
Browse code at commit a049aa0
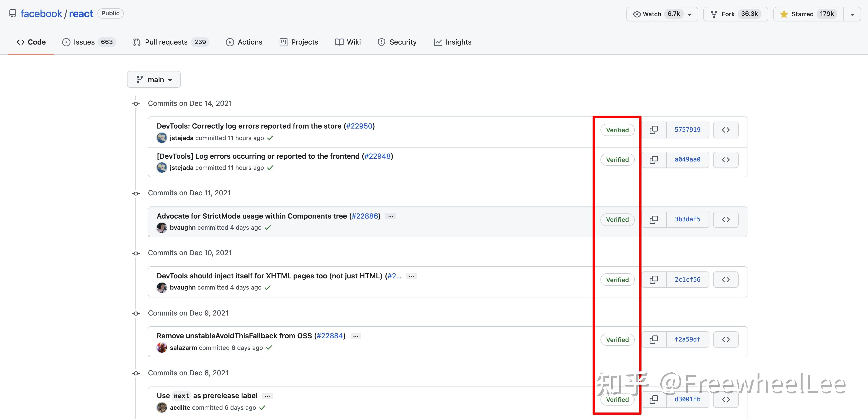[726, 159]
